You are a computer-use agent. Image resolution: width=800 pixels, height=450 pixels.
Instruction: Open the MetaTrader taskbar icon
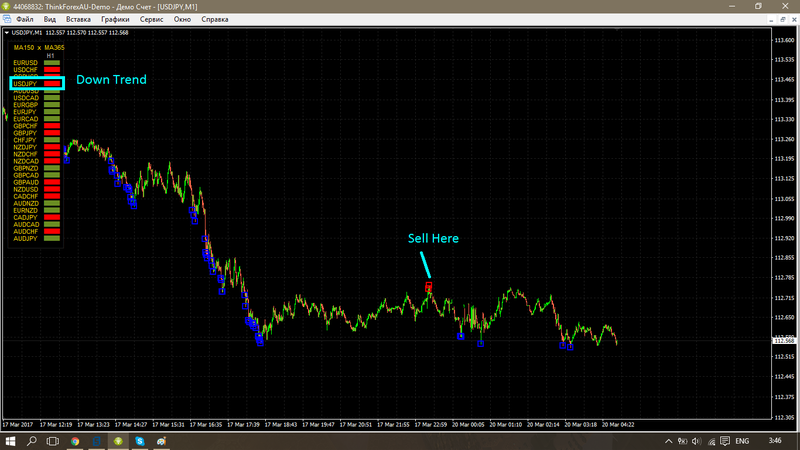coord(118,441)
